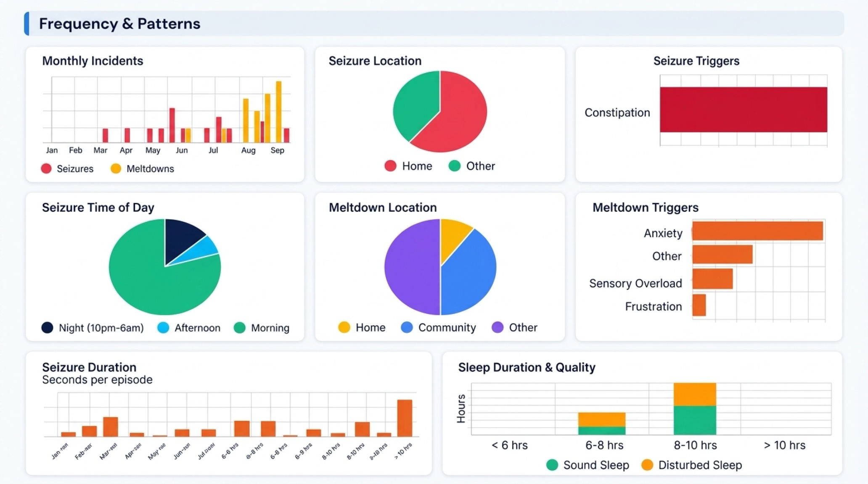Click the tallest yellow Sep bar in Monthly Incidents

pos(278,112)
